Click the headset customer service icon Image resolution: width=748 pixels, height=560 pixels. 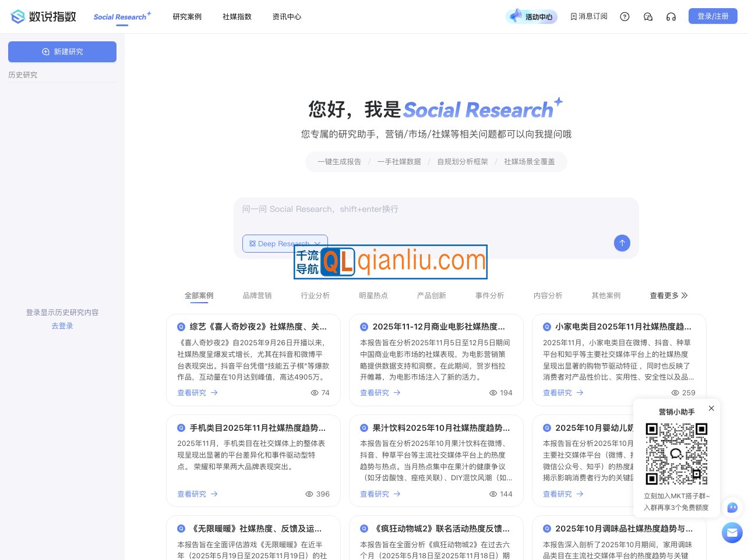pos(671,16)
